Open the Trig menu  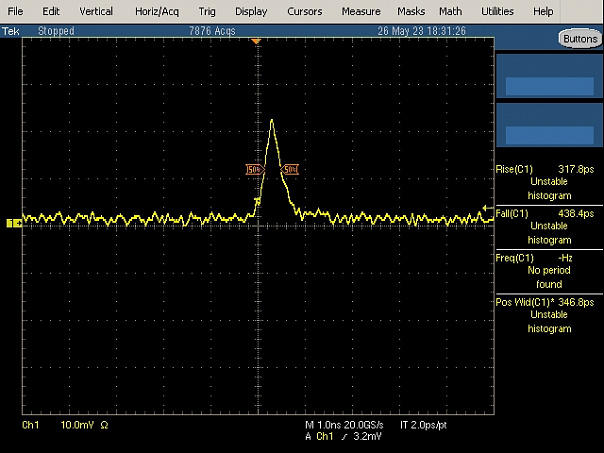[207, 12]
